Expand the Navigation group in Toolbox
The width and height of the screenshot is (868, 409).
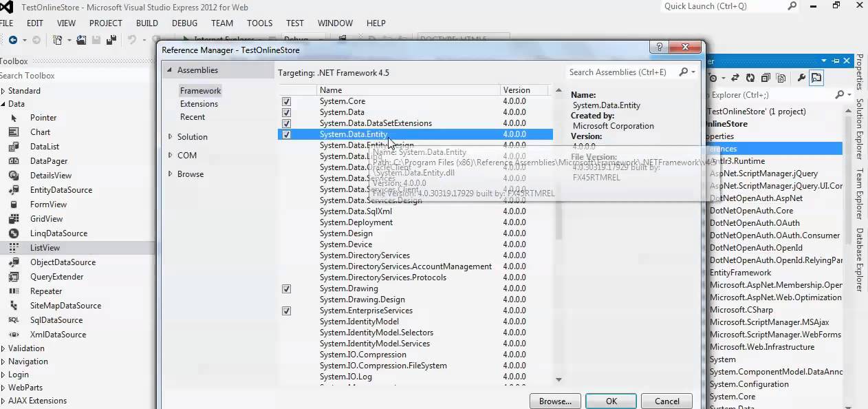[3, 361]
